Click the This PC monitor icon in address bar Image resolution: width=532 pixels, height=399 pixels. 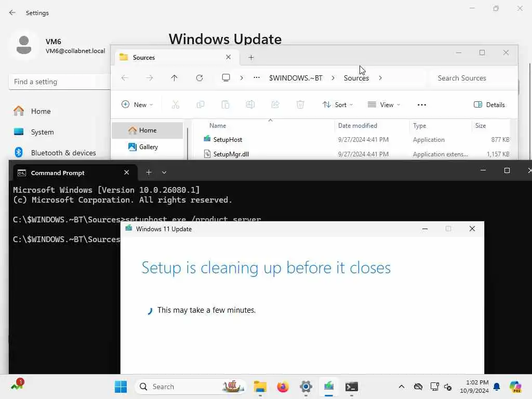(x=226, y=78)
